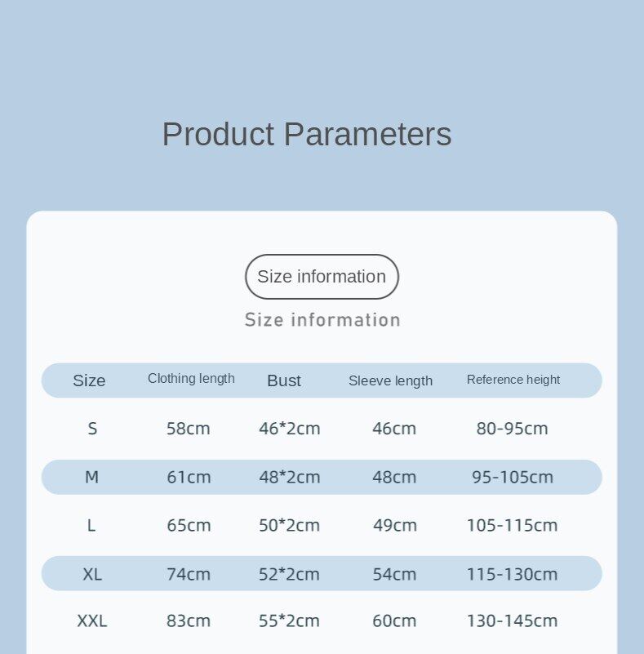The width and height of the screenshot is (644, 654).
Task: Select the Reference height column header
Action: pos(513,380)
